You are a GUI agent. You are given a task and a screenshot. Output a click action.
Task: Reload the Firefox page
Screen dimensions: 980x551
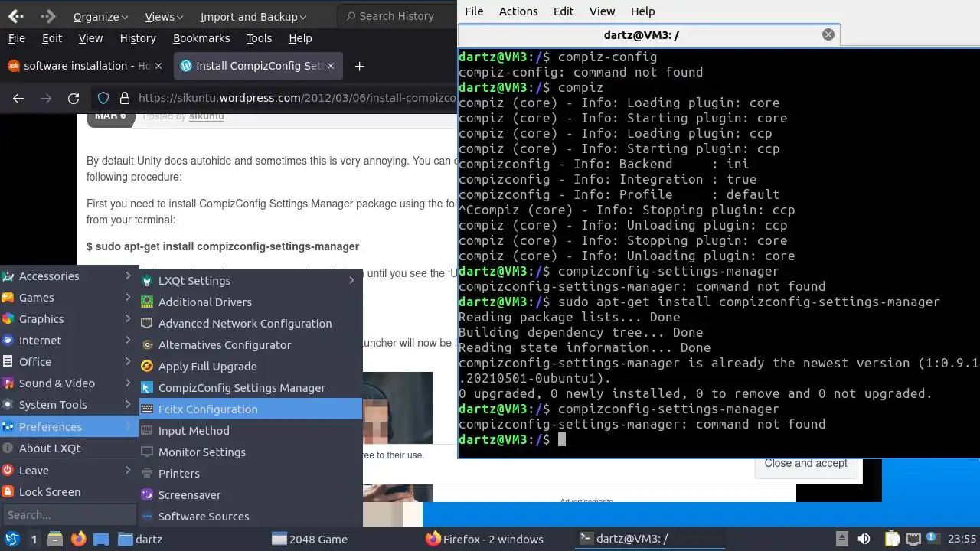click(x=73, y=98)
